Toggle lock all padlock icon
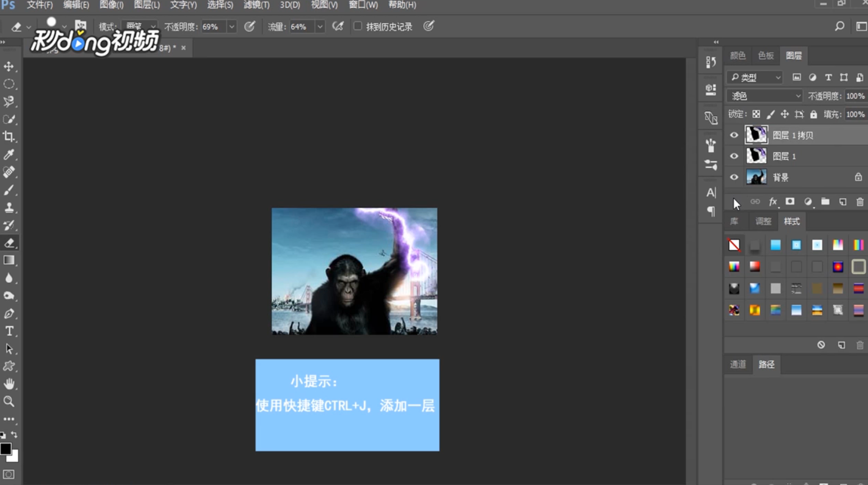 [813, 114]
